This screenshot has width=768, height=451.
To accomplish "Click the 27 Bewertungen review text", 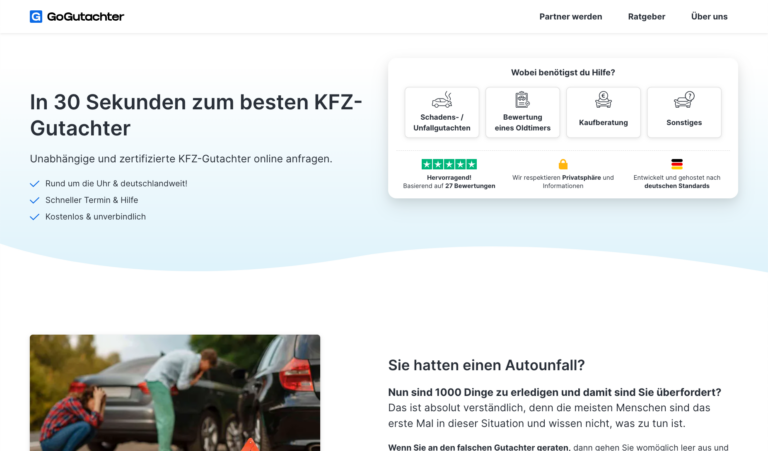I will (470, 186).
